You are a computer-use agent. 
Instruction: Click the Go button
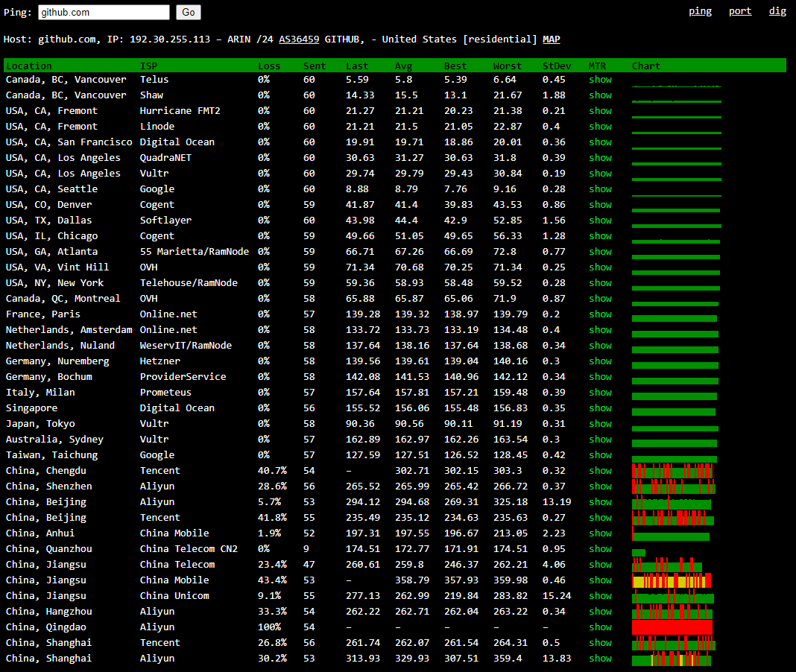click(x=189, y=12)
